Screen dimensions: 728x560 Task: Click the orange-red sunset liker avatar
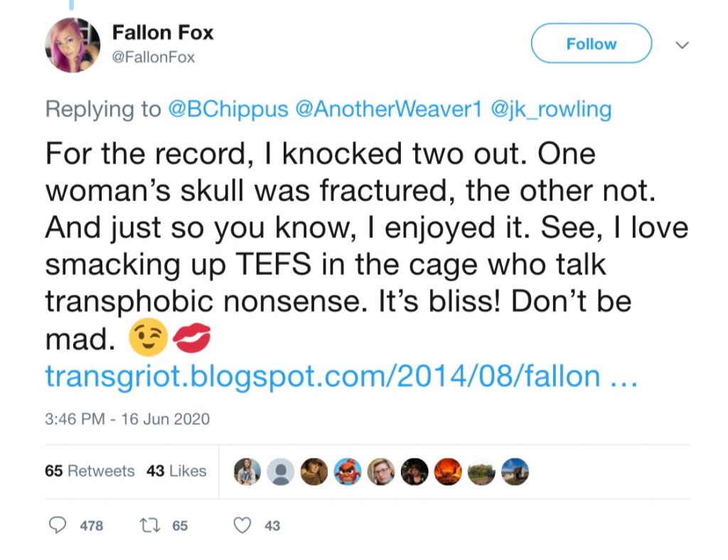coord(448,470)
